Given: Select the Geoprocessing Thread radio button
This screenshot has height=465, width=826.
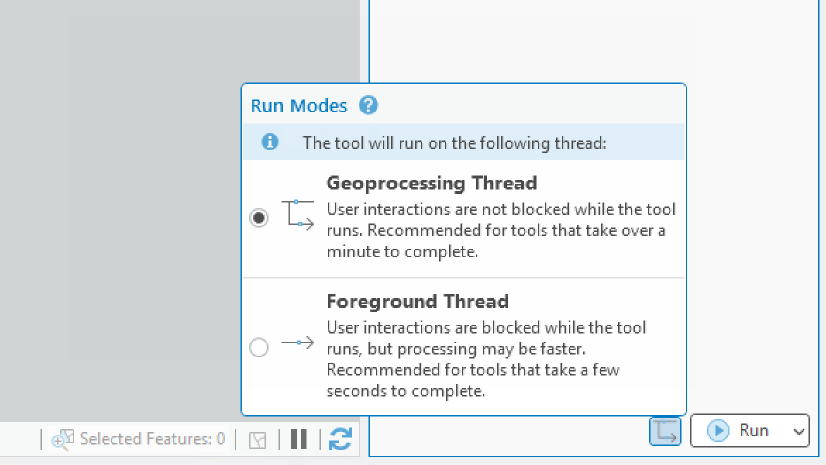Looking at the screenshot, I should pyautogui.click(x=259, y=218).
